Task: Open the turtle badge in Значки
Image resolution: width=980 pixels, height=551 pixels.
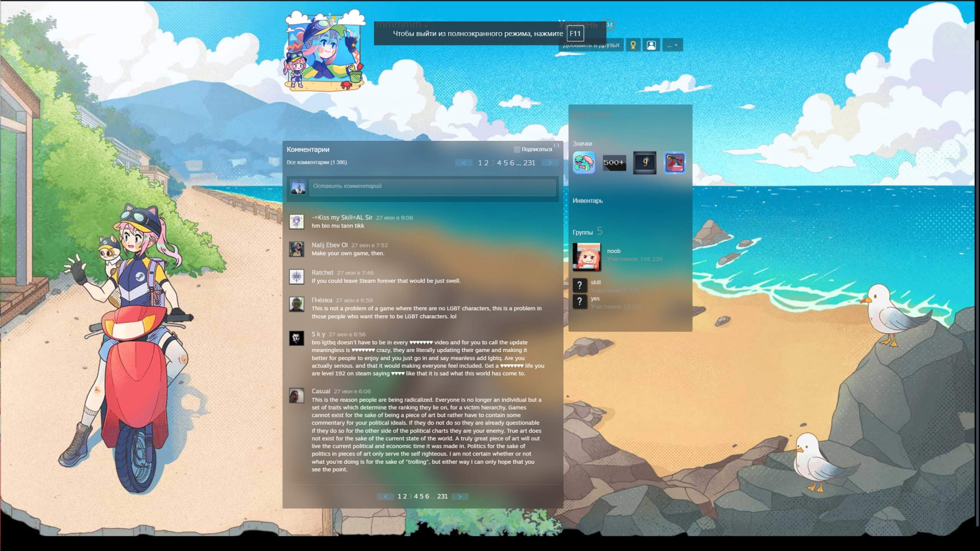Action: click(584, 163)
